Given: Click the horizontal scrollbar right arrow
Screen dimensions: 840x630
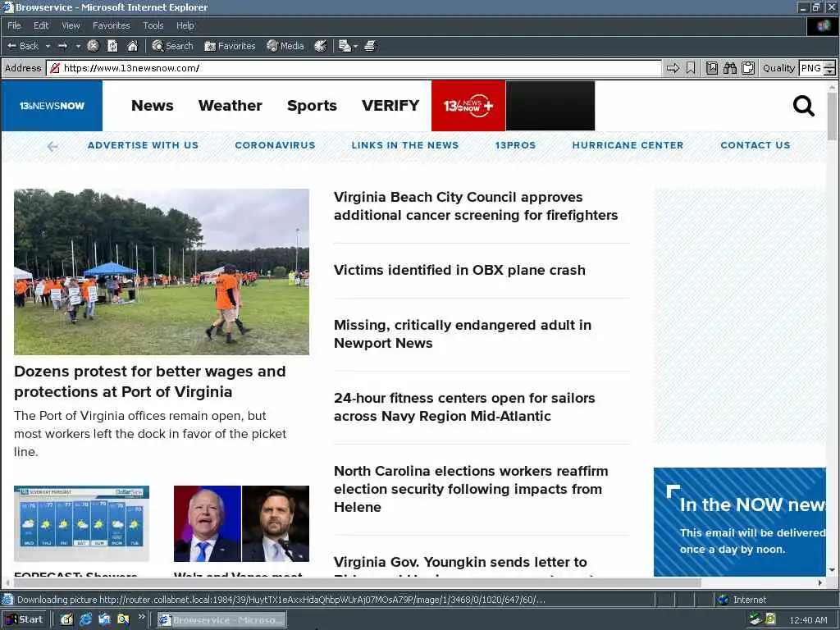Looking at the screenshot, I should point(820,582).
